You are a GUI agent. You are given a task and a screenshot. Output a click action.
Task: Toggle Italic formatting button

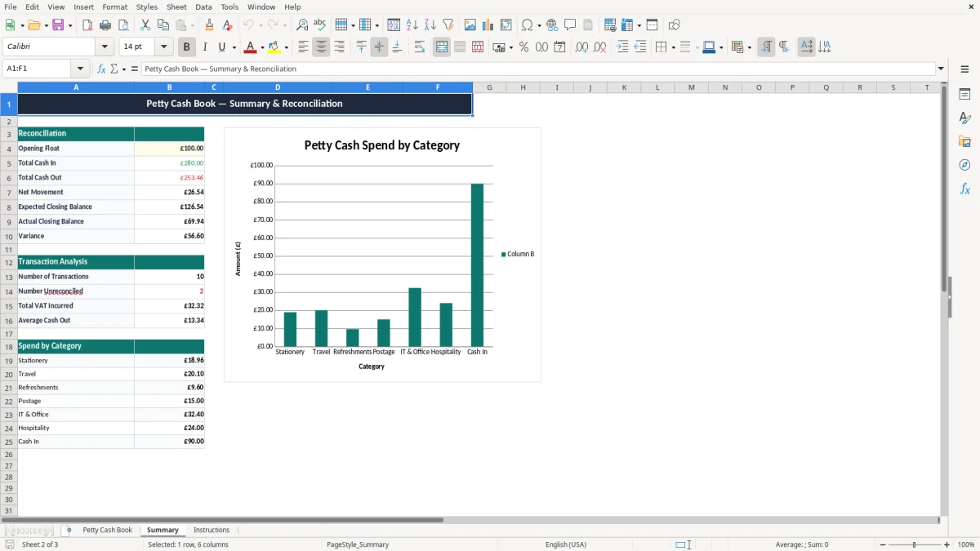(204, 47)
